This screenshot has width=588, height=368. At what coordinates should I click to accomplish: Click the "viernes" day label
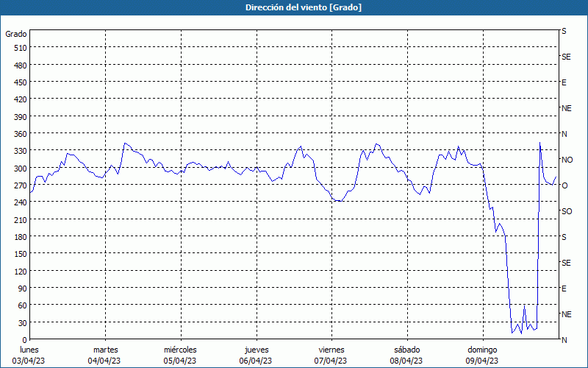tap(331, 350)
